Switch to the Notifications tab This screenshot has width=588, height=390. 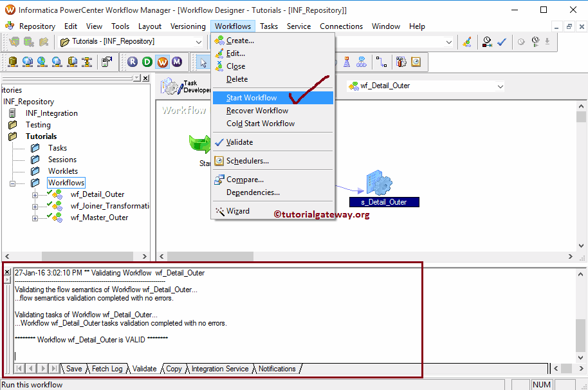point(277,368)
